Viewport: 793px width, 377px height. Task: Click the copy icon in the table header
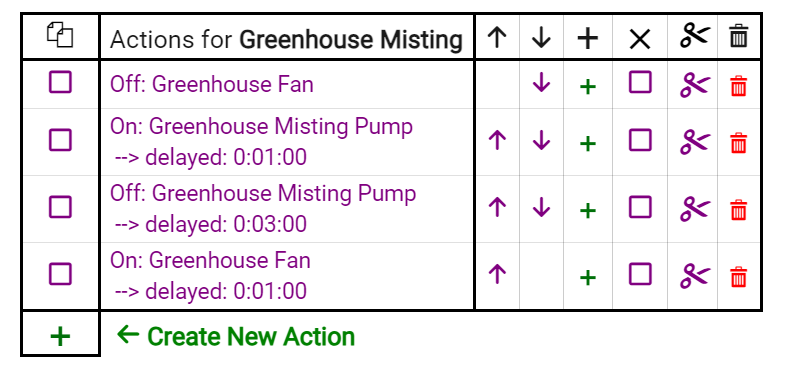60,36
